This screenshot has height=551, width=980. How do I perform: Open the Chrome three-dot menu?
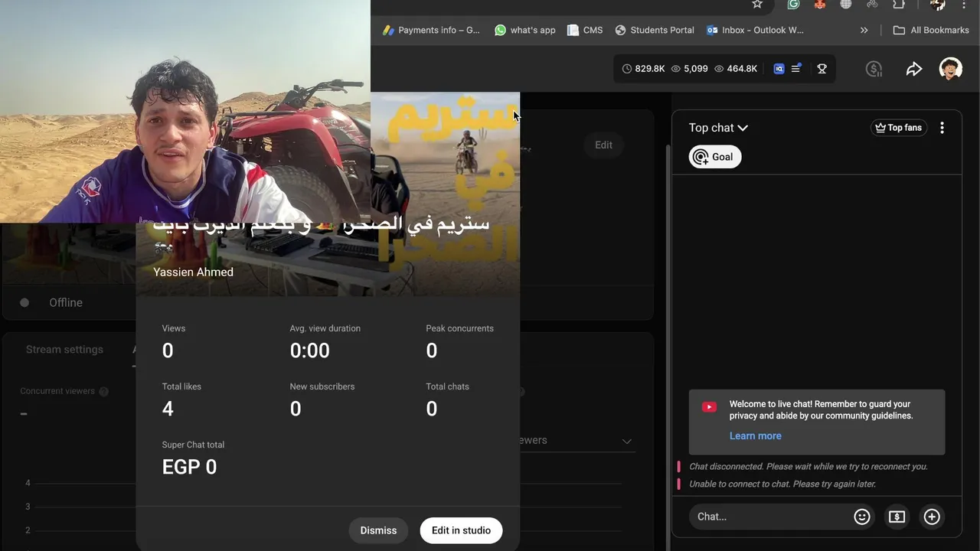[965, 5]
